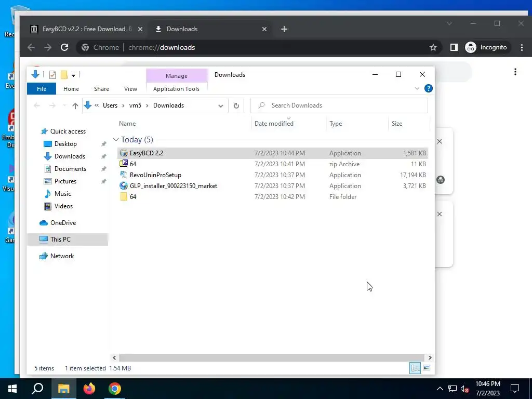Image resolution: width=532 pixels, height=399 pixels.
Task: Click the Explorer Forward arrow
Action: [x=52, y=105]
